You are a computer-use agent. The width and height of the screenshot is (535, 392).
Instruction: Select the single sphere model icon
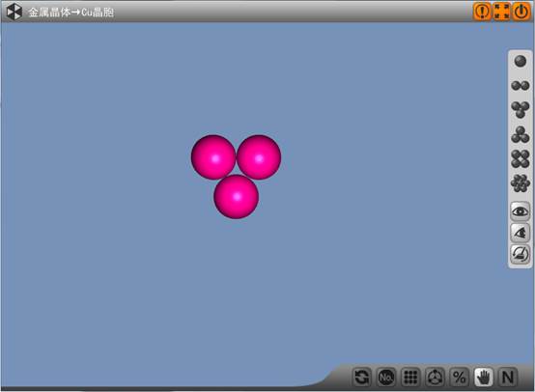[520, 62]
